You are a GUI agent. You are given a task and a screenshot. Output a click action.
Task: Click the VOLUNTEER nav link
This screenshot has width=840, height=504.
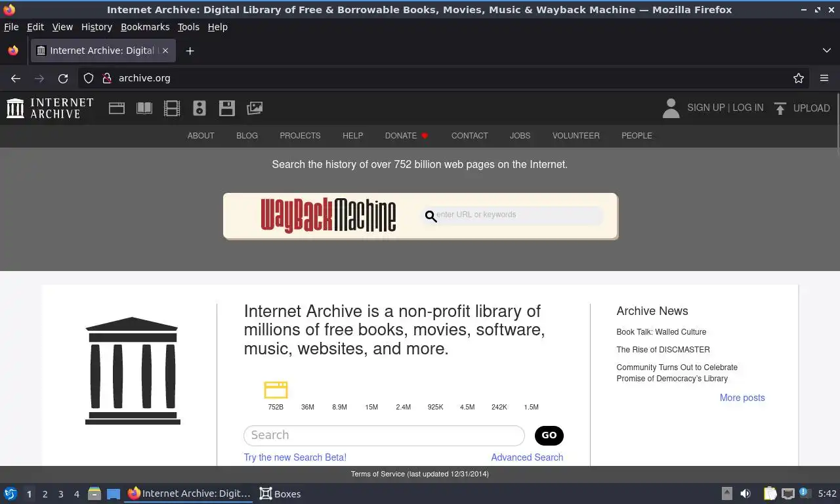(576, 136)
